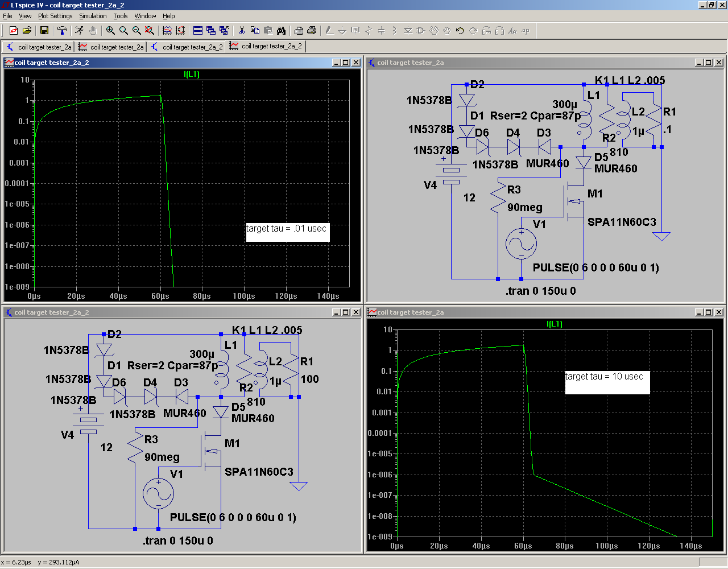Select the coil target tester_2a_2 plot tab
728x569 pixels.
tap(266, 46)
